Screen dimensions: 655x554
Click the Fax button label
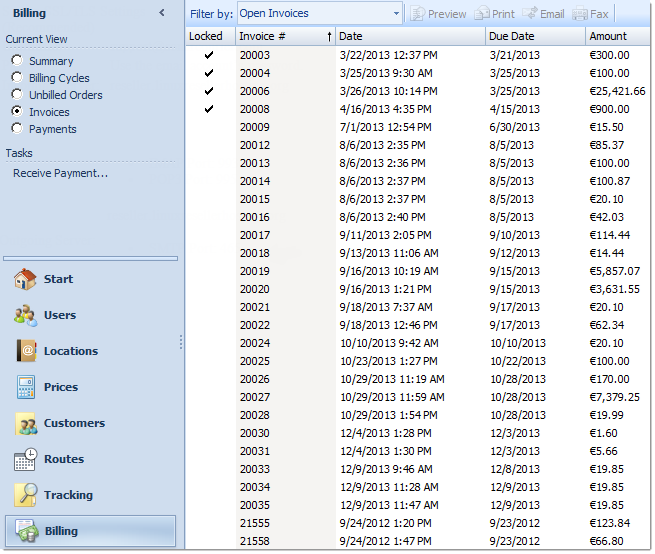tap(599, 14)
